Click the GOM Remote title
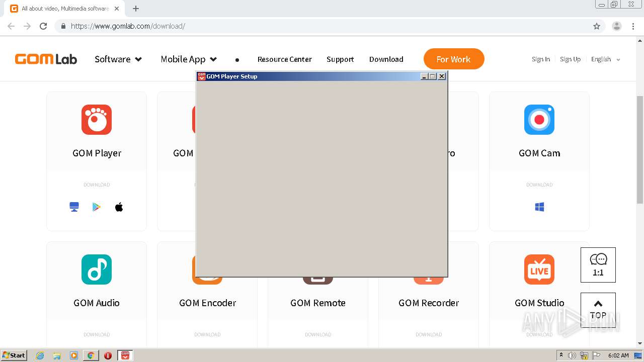Screen dimensions: 644x362 point(318,303)
